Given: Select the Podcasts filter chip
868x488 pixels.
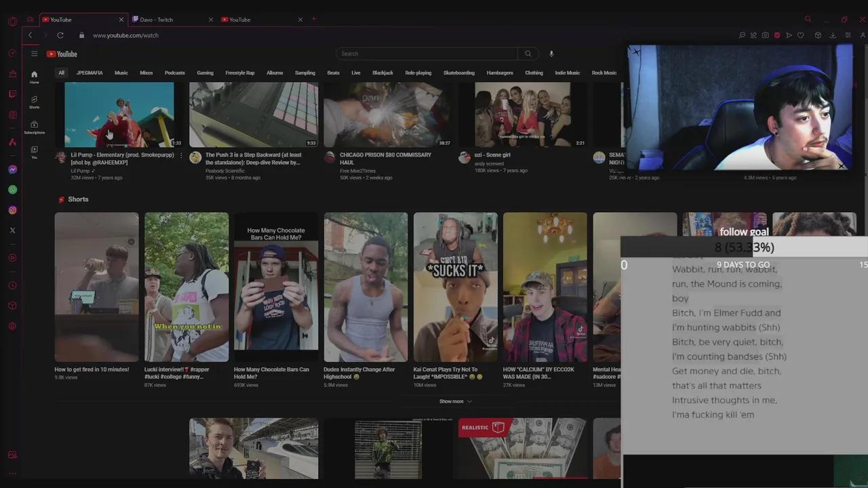Looking at the screenshot, I should (x=174, y=73).
